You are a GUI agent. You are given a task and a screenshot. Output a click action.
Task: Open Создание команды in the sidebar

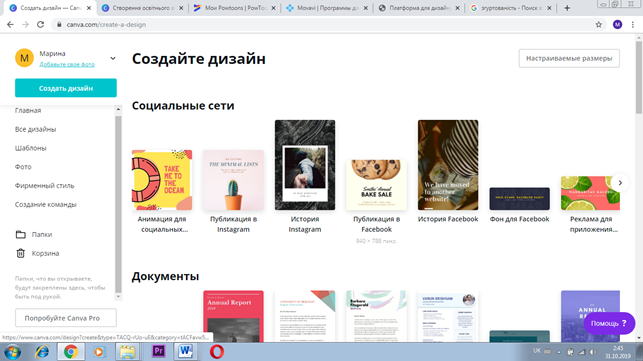tap(46, 205)
